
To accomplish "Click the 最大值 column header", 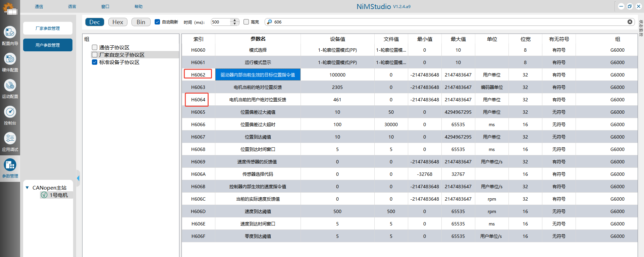I will point(458,39).
